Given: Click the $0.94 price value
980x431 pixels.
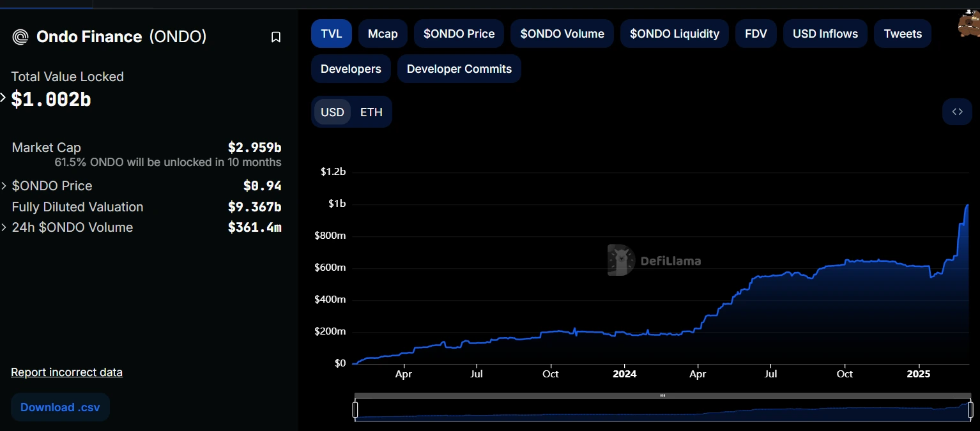Looking at the screenshot, I should pyautogui.click(x=262, y=186).
